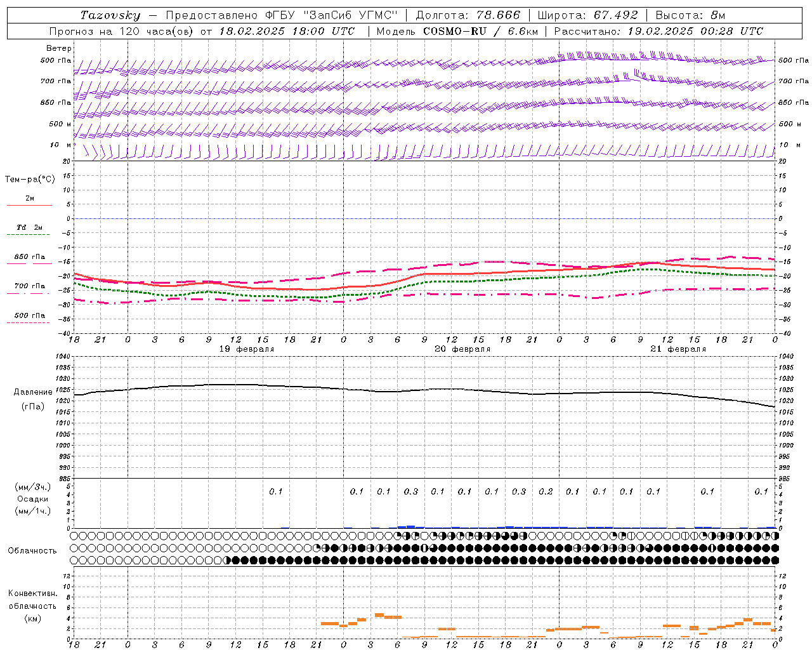Click the '(мм/1ч.)' precipitation unit label

[x=33, y=511]
